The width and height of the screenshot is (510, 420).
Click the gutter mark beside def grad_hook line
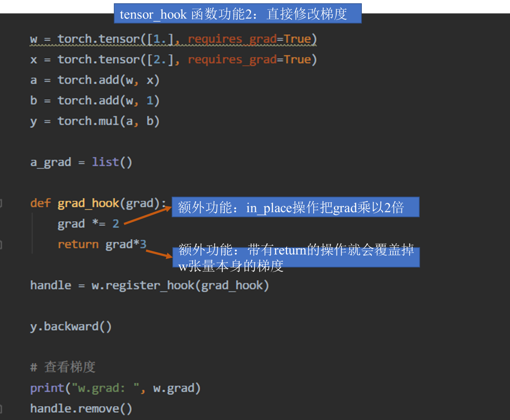click(1, 203)
